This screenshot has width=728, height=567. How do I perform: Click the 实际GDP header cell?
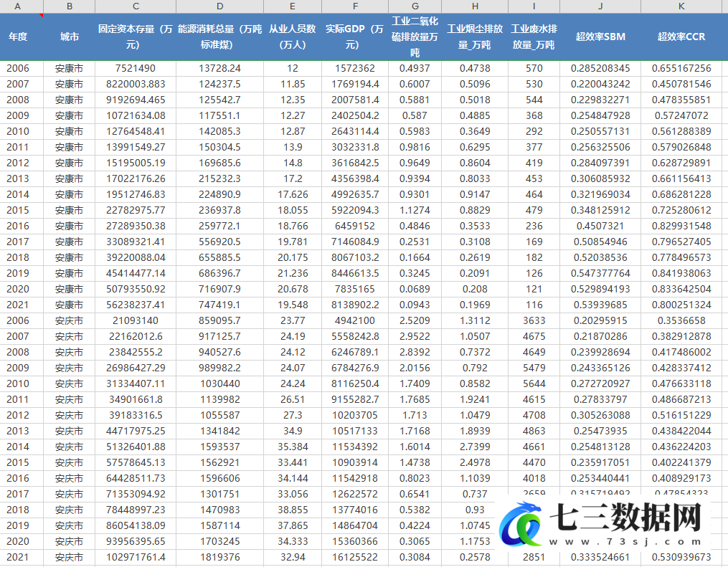(355, 37)
